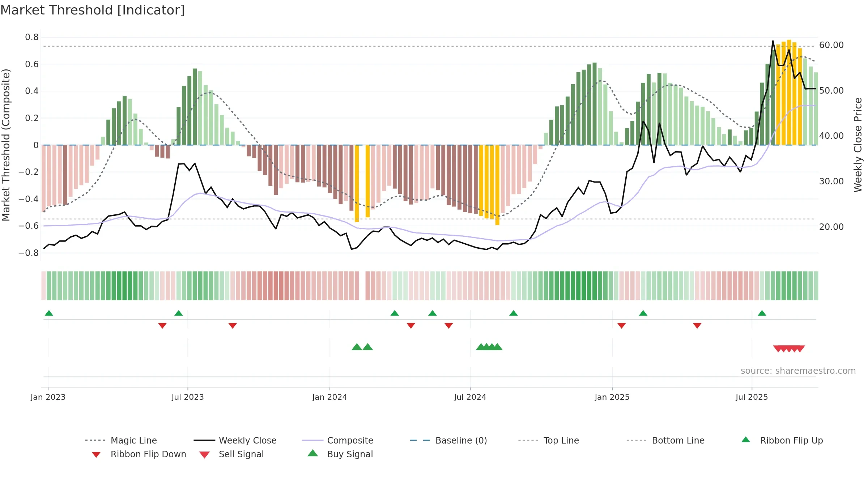Click the Jul 2024 axis label
The width and height of the screenshot is (868, 488).
click(x=470, y=397)
